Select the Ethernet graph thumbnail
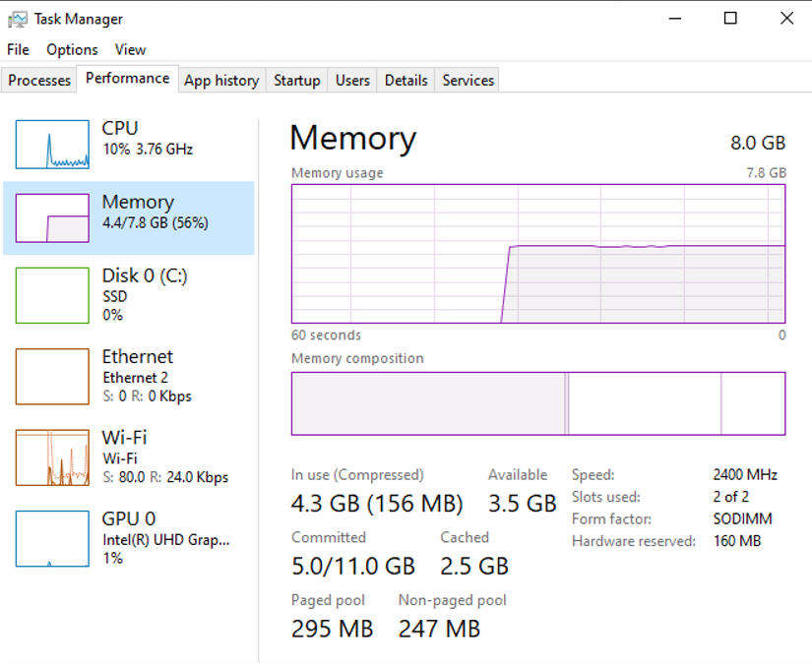The image size is (812, 668). 52,376
